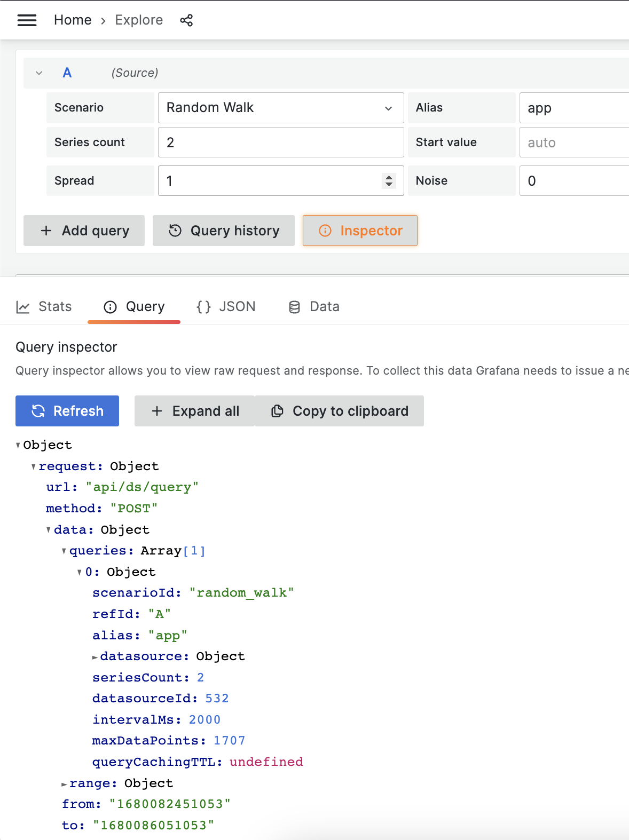Open Query history
The height and width of the screenshot is (840, 629).
224,231
